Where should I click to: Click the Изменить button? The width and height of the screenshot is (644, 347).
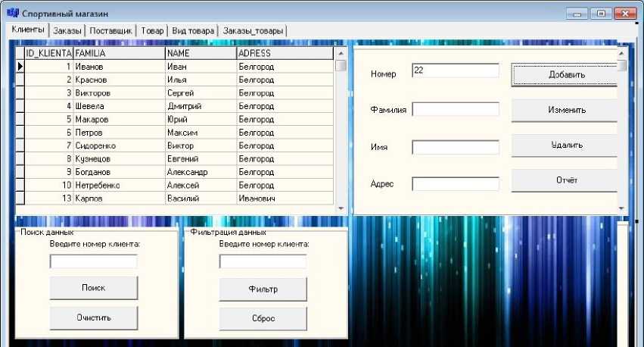coord(566,110)
